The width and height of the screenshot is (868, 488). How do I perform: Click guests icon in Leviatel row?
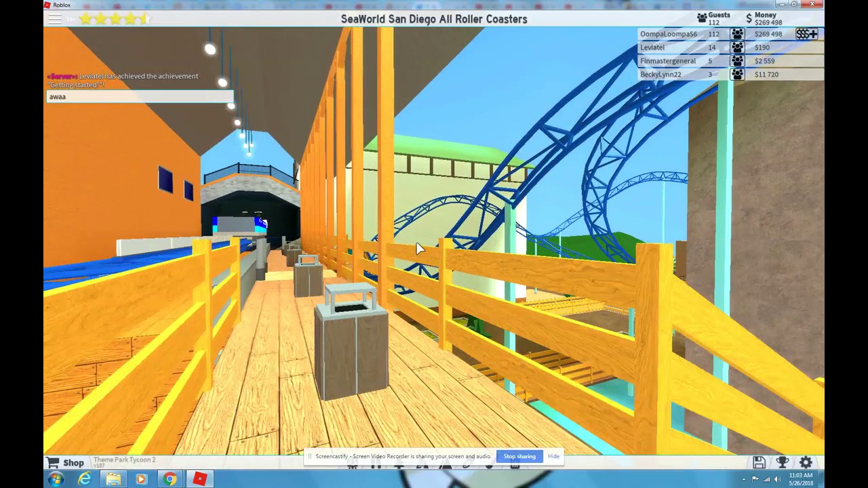(737, 47)
